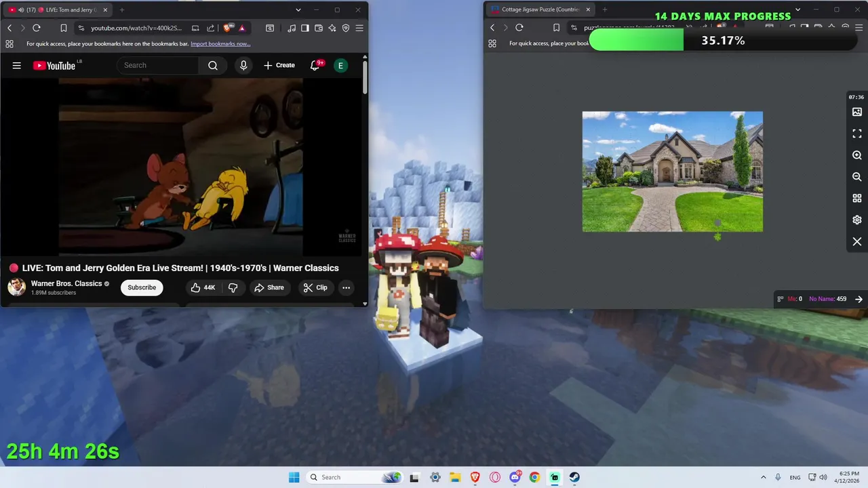Open the tab search dropdown in YouTube window
The width and height of the screenshot is (868, 488).
pos(298,9)
